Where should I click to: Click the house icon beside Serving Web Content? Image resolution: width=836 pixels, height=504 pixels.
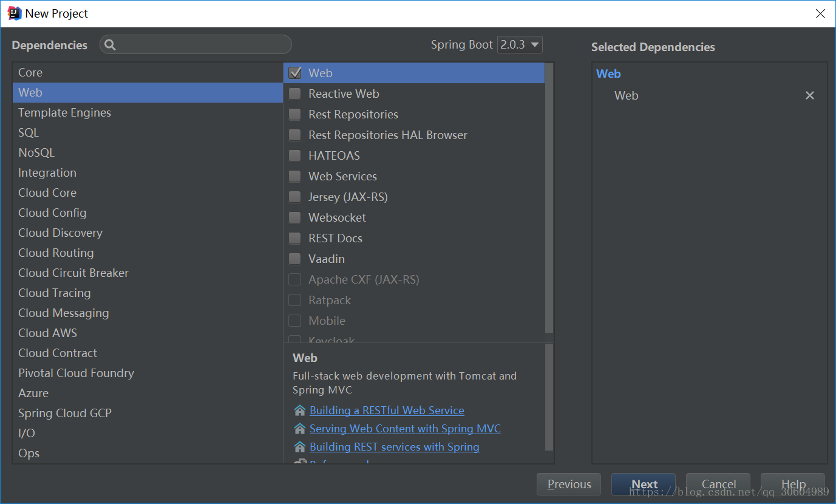(x=299, y=429)
